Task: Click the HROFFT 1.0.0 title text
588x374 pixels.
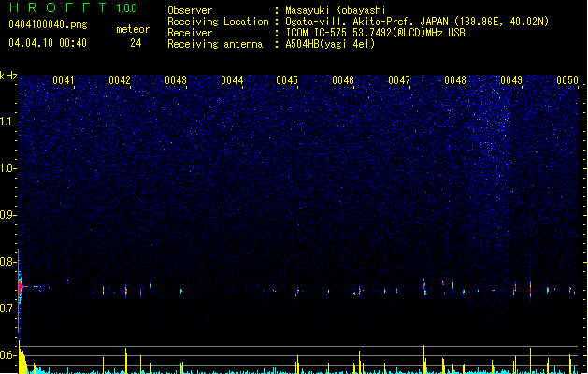Action: tap(74, 7)
